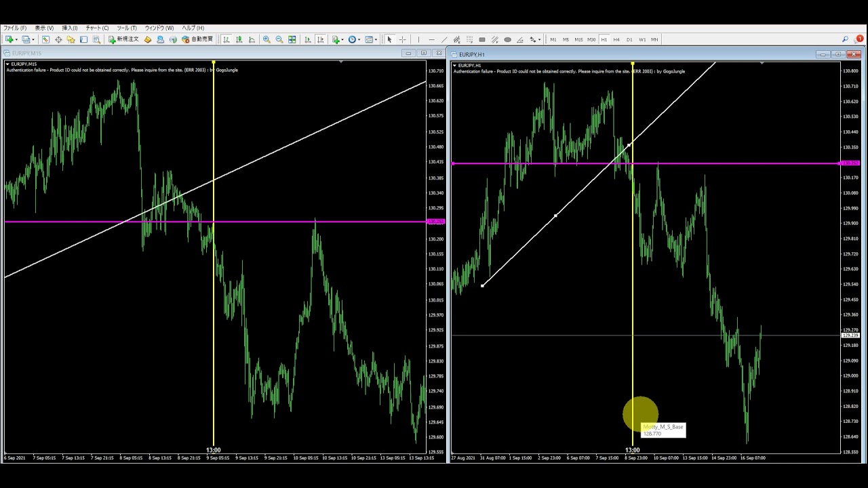Select the crosshair tool
This screenshot has height=488, width=868.
coord(402,39)
